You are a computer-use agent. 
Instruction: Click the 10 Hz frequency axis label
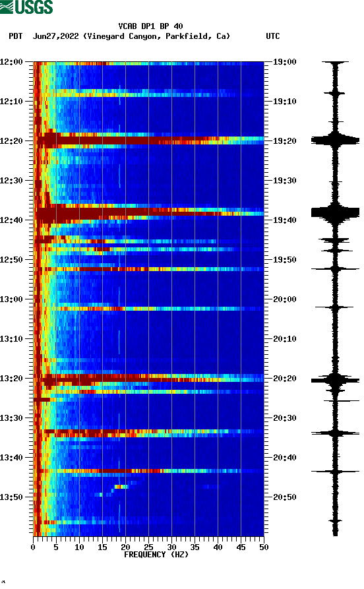79,547
